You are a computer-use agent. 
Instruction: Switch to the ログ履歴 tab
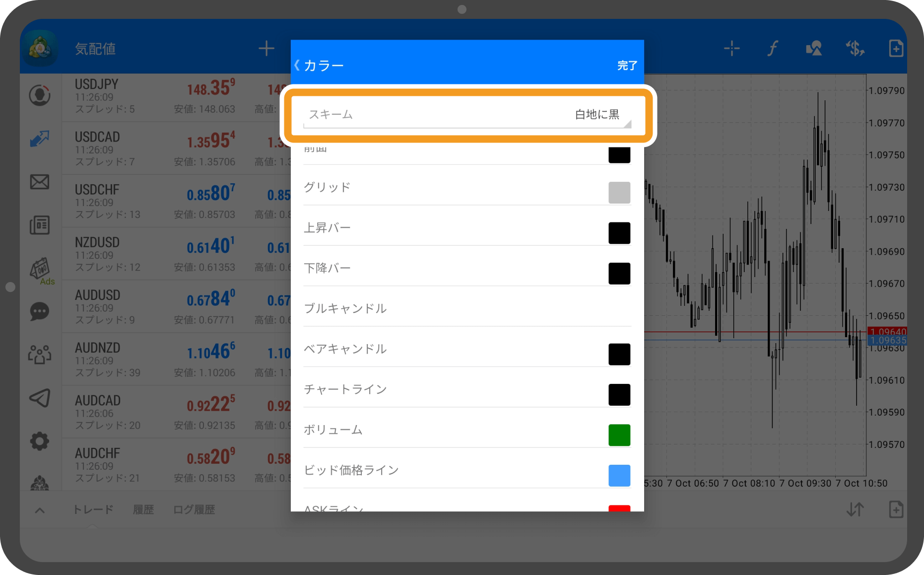(x=194, y=509)
